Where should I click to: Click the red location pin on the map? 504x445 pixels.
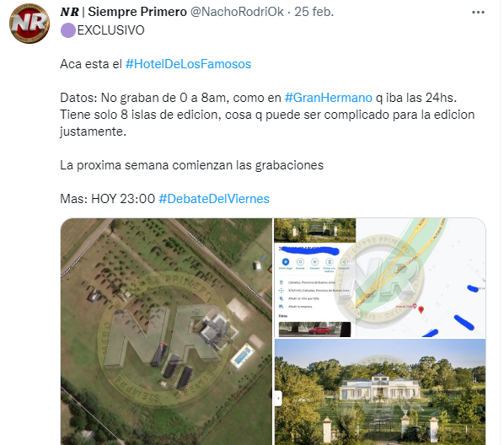(x=421, y=309)
